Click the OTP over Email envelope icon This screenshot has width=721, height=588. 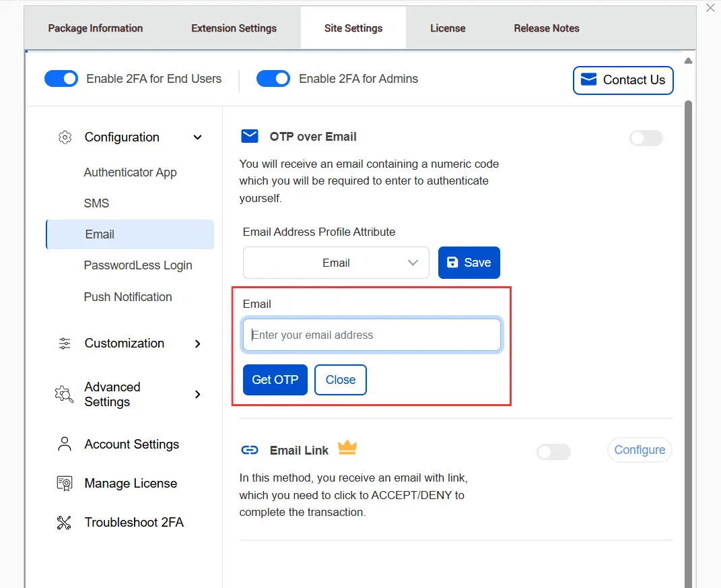(x=250, y=136)
